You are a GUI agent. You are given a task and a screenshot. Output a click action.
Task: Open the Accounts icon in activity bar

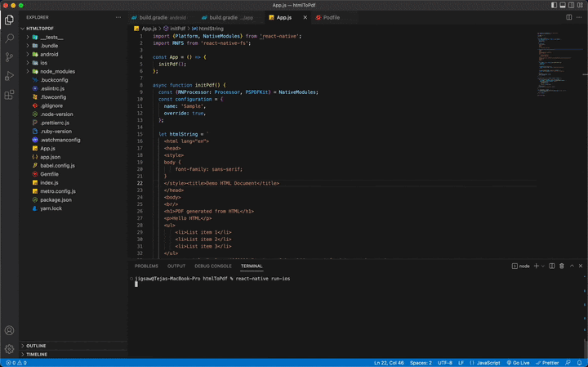(9, 330)
